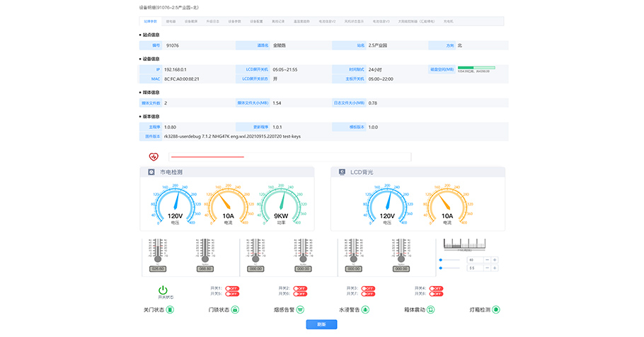Switch to the 设备参数 tab
Viewport: 644px width, 337px height.
[x=235, y=22]
